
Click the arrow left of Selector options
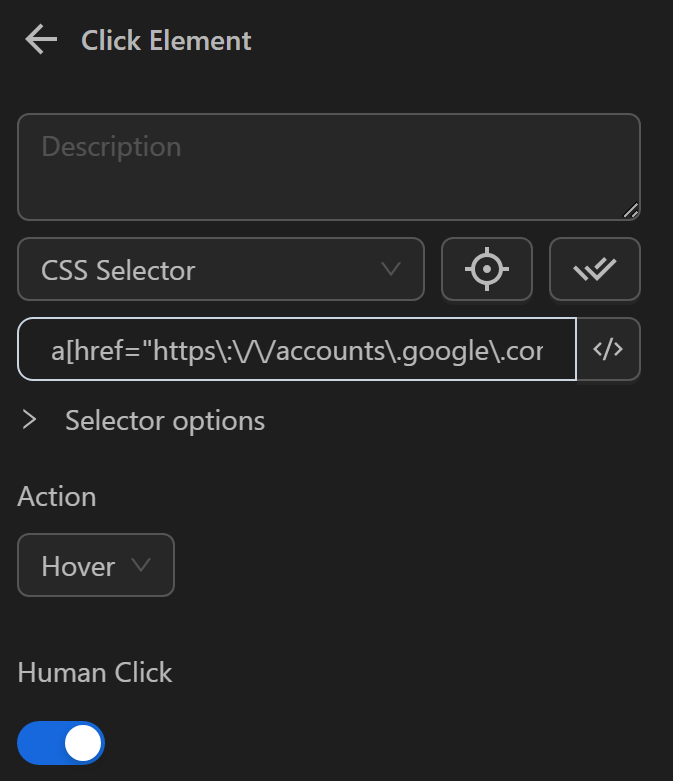30,420
